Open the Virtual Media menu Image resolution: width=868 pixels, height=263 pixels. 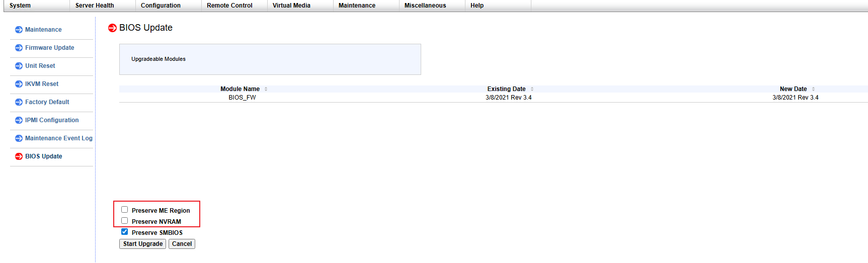(x=291, y=6)
